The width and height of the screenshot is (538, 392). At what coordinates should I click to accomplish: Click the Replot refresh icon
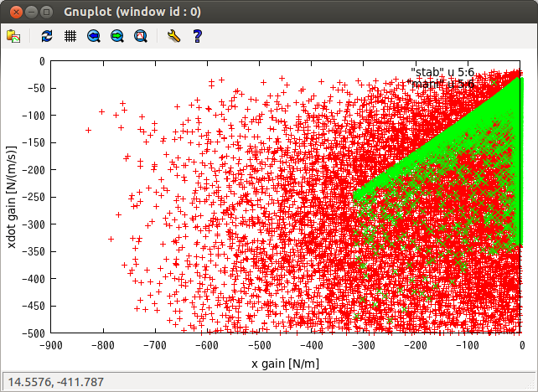pyautogui.click(x=47, y=36)
